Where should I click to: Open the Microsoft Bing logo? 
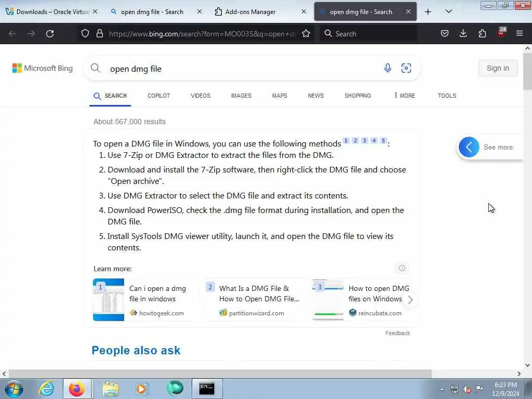tap(43, 68)
